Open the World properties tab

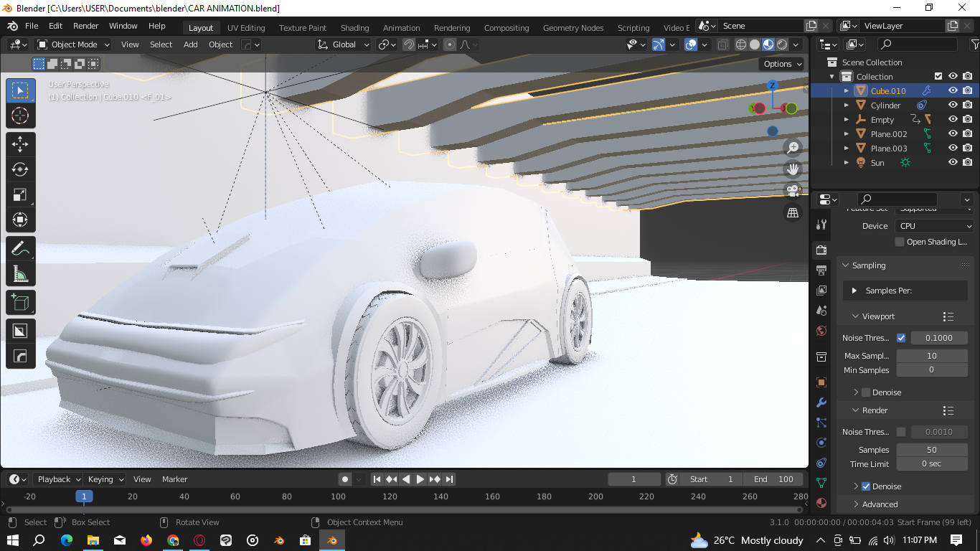click(x=821, y=331)
